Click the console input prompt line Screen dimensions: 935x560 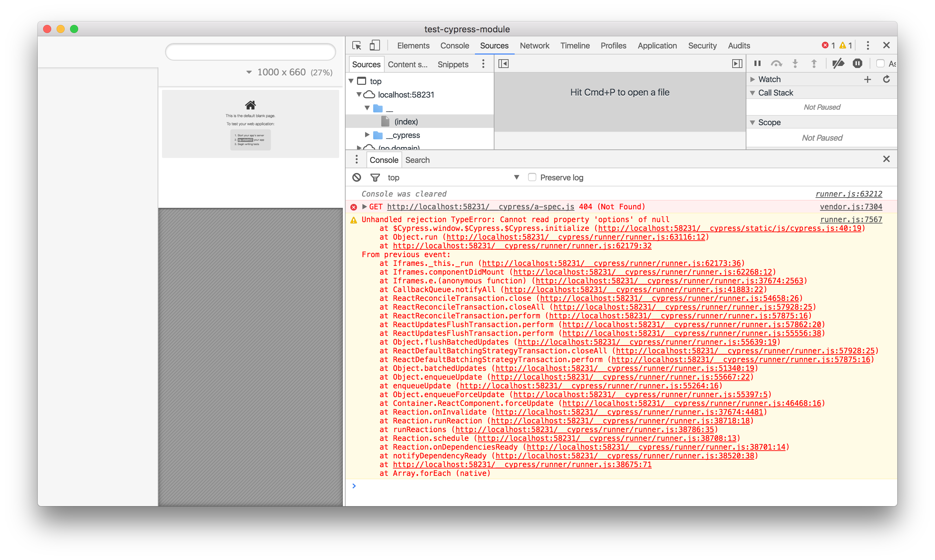[415, 486]
